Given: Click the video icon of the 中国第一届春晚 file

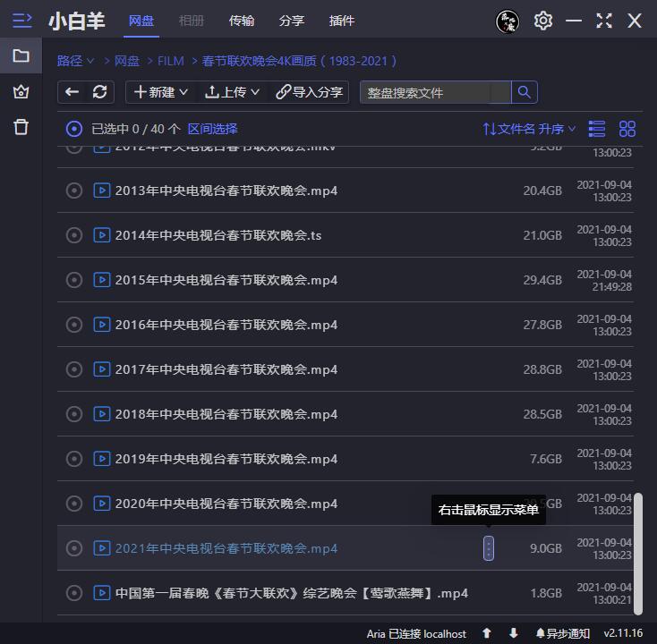Looking at the screenshot, I should click(102, 593).
